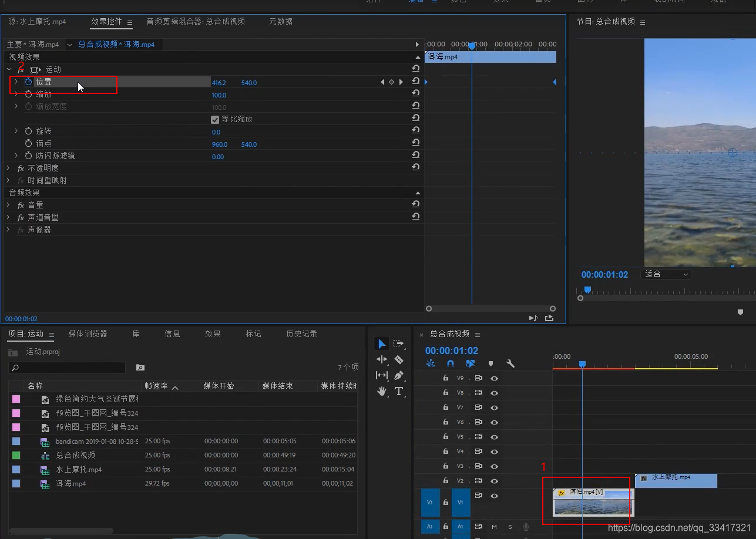Switch to 音频剪辑混合器 tab
Viewport: 756px width, 539px height.
click(x=196, y=21)
